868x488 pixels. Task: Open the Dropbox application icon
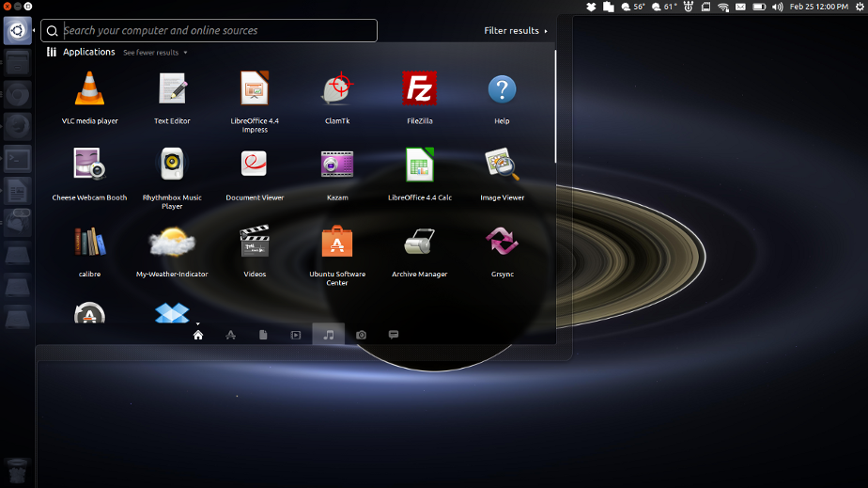pyautogui.click(x=172, y=313)
